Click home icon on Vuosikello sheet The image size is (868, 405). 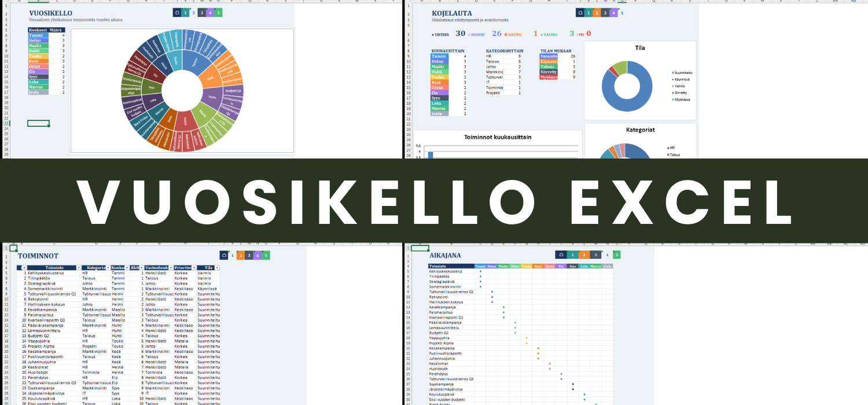coord(176,13)
